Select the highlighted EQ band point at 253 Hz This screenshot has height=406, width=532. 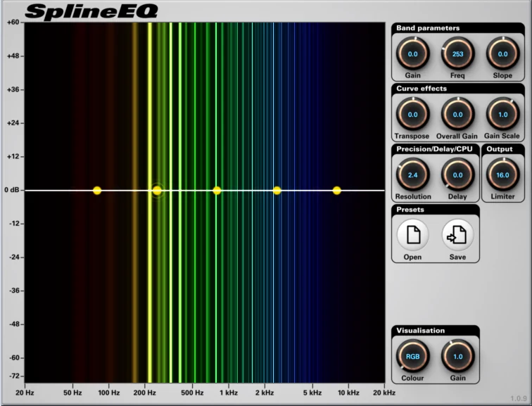coord(157,190)
